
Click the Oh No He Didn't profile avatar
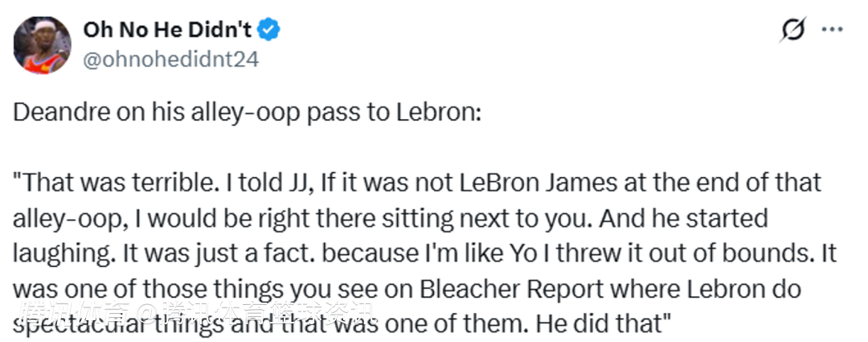tap(43, 44)
